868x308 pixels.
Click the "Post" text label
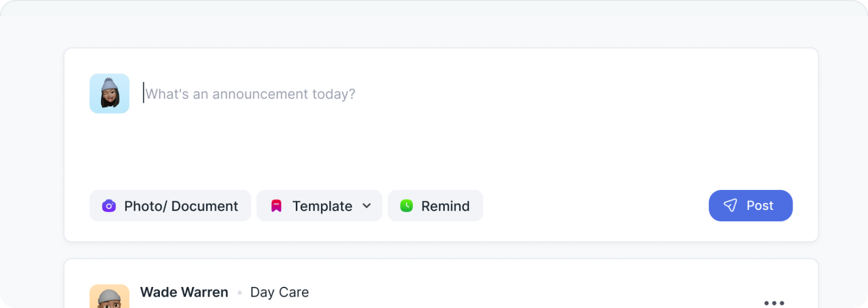click(x=760, y=205)
